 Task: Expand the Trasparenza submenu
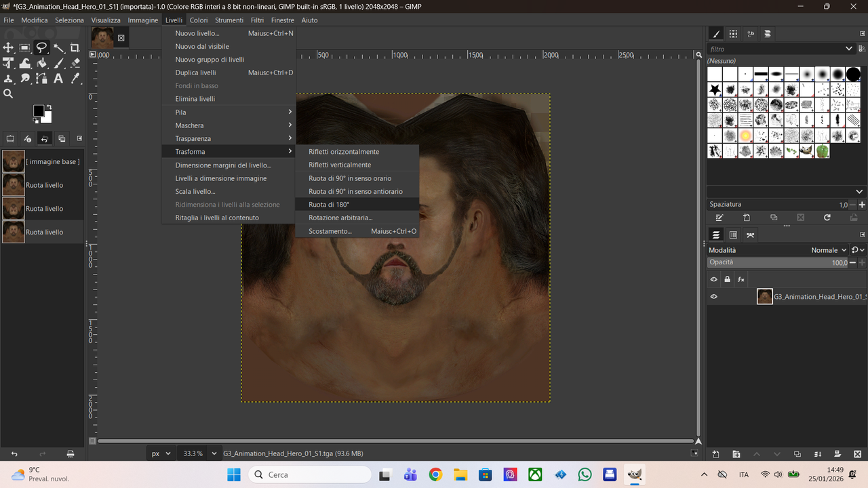pyautogui.click(x=229, y=138)
